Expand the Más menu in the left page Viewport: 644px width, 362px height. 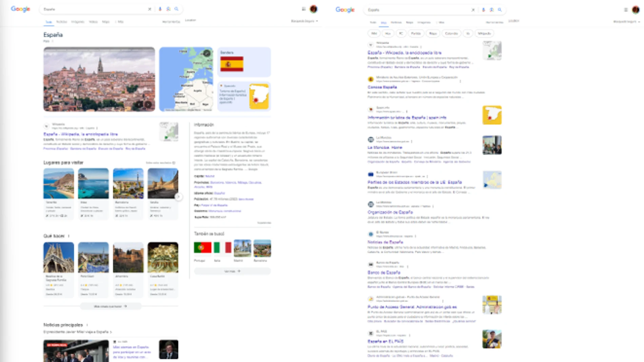[x=119, y=22]
